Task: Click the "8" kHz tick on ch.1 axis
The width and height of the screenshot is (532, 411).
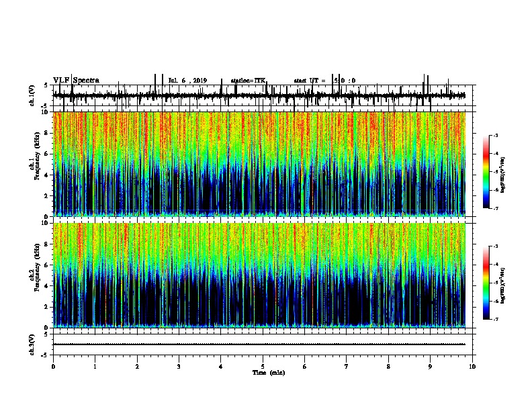Action: [47, 133]
